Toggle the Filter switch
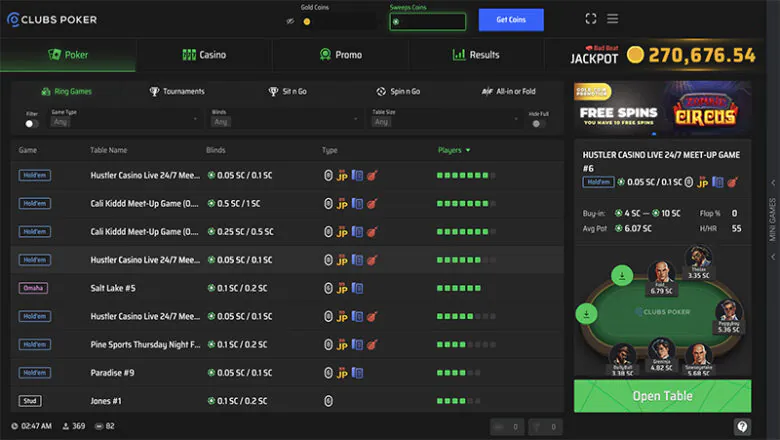780x440 pixels. [x=31, y=123]
